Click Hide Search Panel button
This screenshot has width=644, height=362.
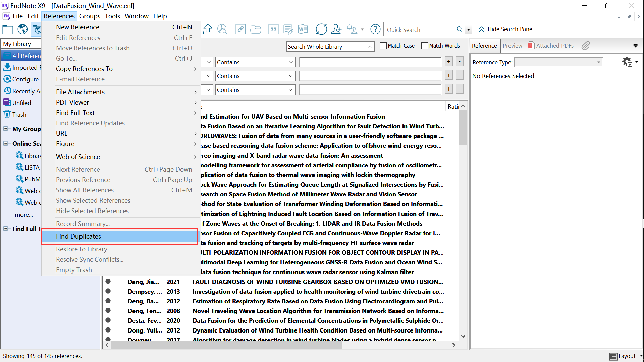506,29
